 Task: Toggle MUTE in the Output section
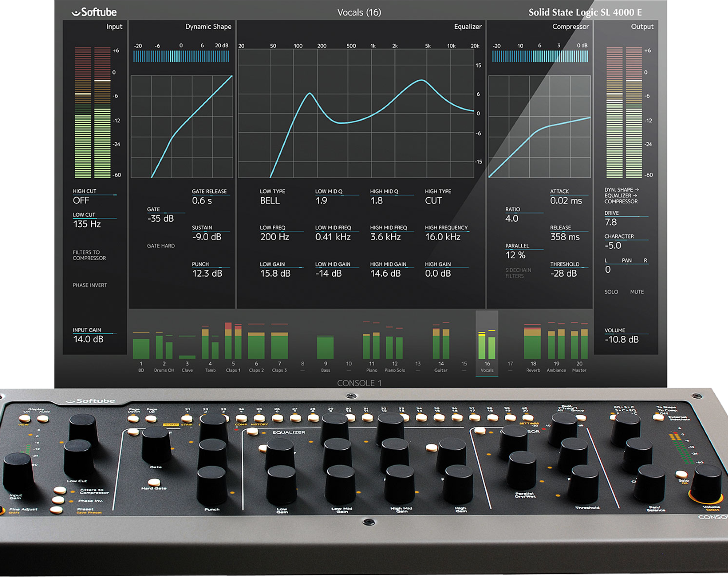pos(637,292)
